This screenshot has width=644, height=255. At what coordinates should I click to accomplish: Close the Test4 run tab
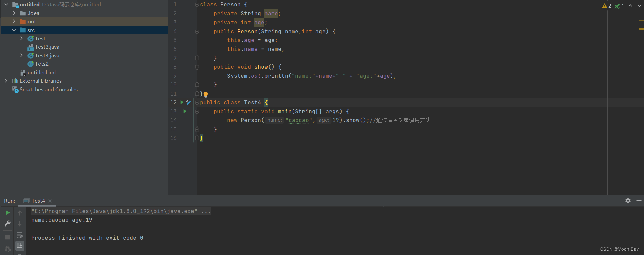pos(50,201)
